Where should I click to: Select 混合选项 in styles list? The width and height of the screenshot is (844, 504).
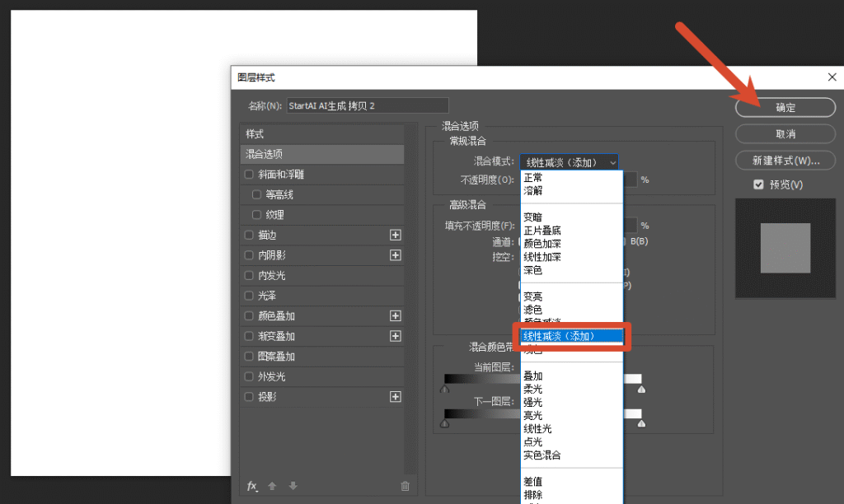pyautogui.click(x=322, y=154)
